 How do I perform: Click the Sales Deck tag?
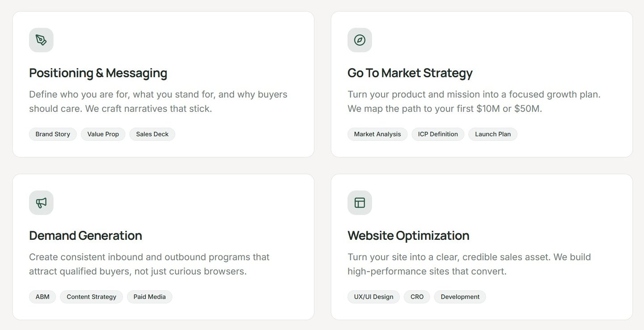(152, 134)
